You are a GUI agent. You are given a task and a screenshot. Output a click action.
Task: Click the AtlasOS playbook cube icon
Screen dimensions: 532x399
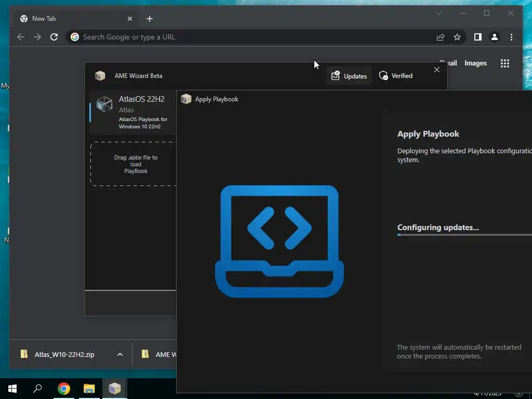(x=104, y=104)
